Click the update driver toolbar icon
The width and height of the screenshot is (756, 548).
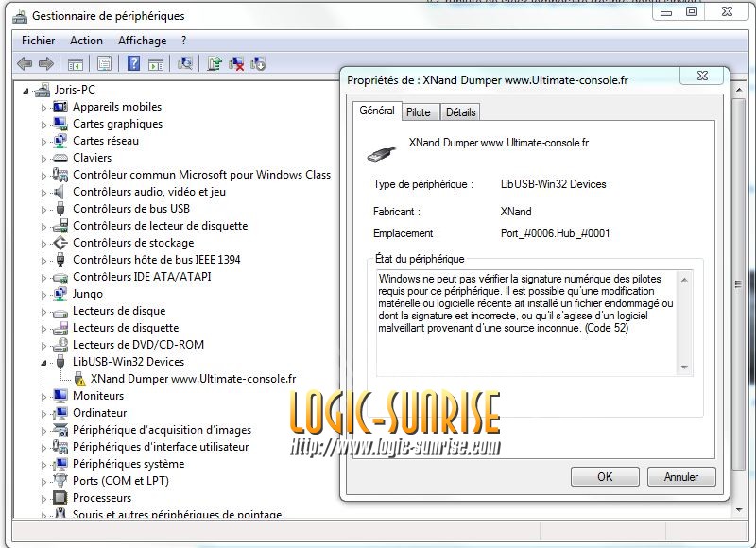[x=215, y=64]
